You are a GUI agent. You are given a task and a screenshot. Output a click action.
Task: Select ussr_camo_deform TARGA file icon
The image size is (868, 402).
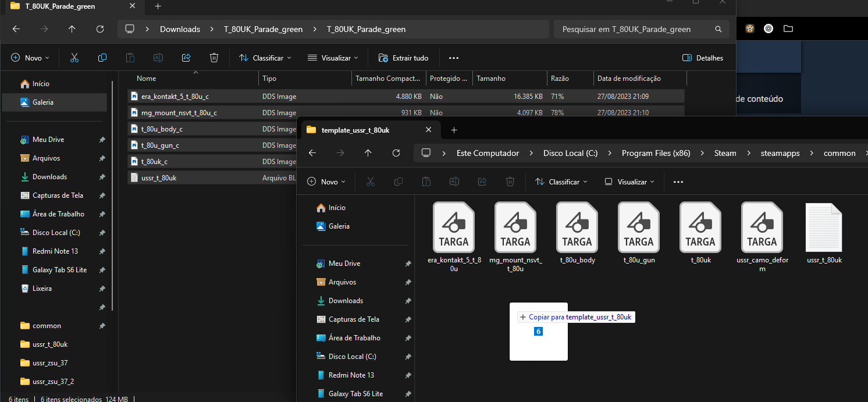tap(762, 227)
